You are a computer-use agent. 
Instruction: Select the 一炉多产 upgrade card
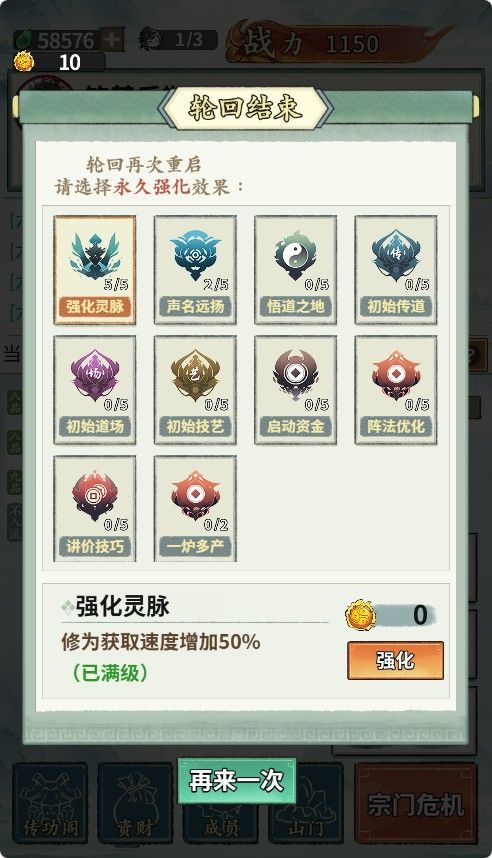click(x=195, y=508)
